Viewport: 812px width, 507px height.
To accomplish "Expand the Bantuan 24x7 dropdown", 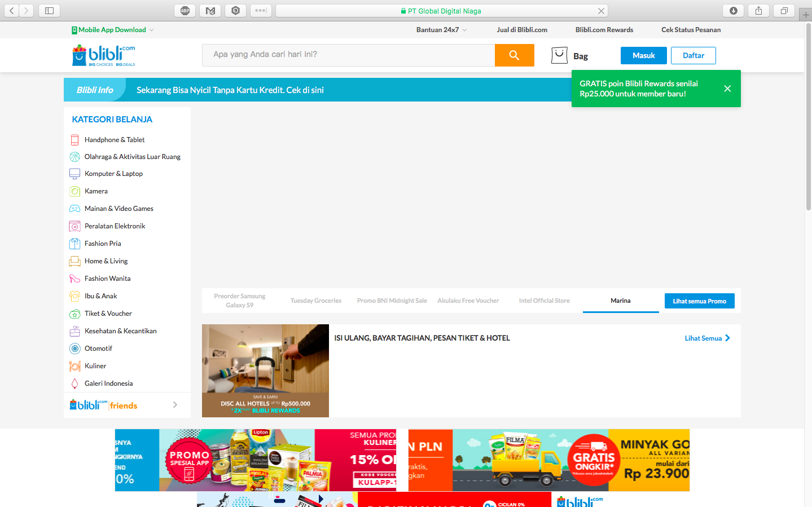I will point(464,30).
